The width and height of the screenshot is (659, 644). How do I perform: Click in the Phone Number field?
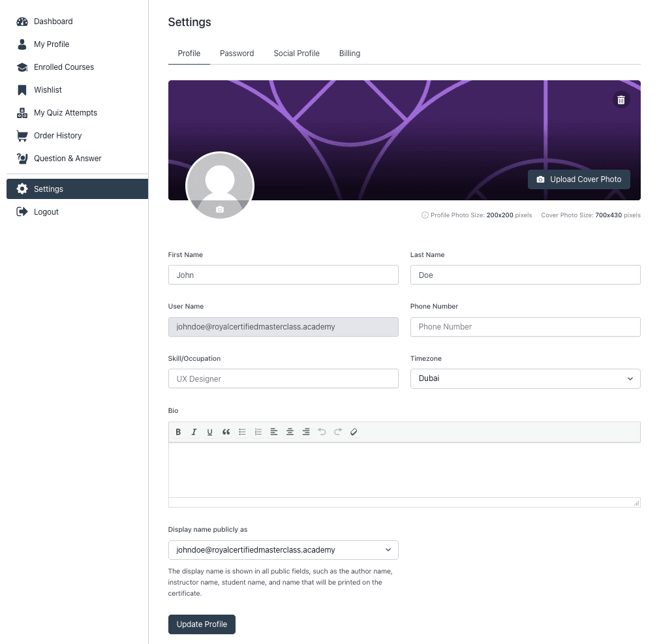pos(525,326)
